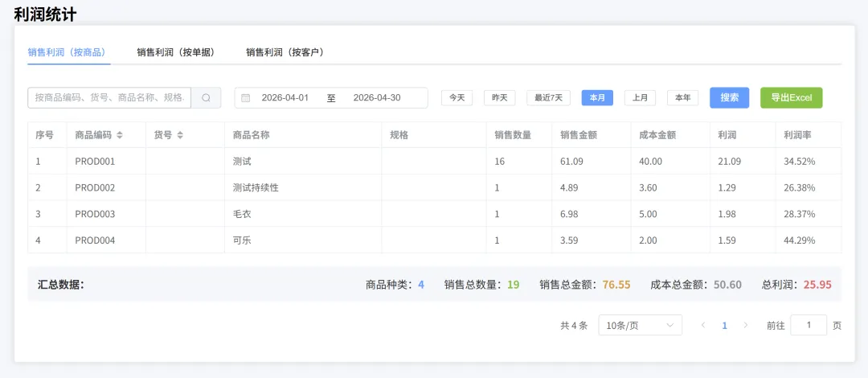Select the 今天 quick date filter
868x378 pixels.
457,98
